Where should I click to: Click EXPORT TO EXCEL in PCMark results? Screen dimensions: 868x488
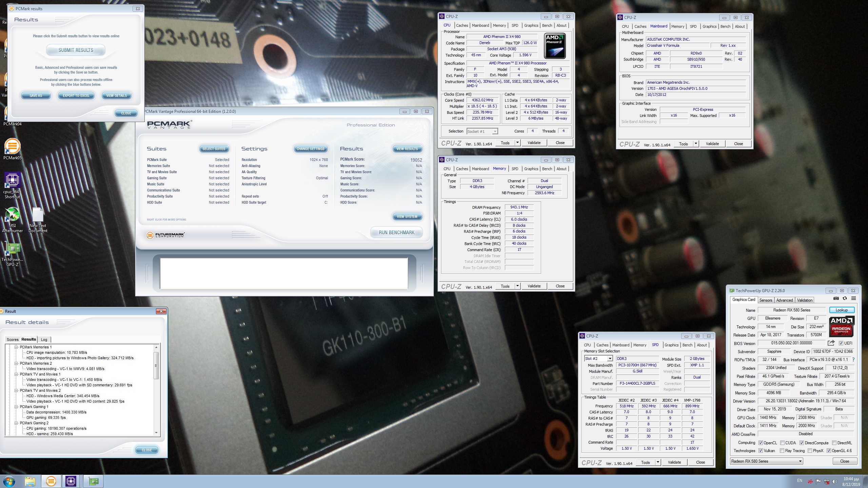76,96
